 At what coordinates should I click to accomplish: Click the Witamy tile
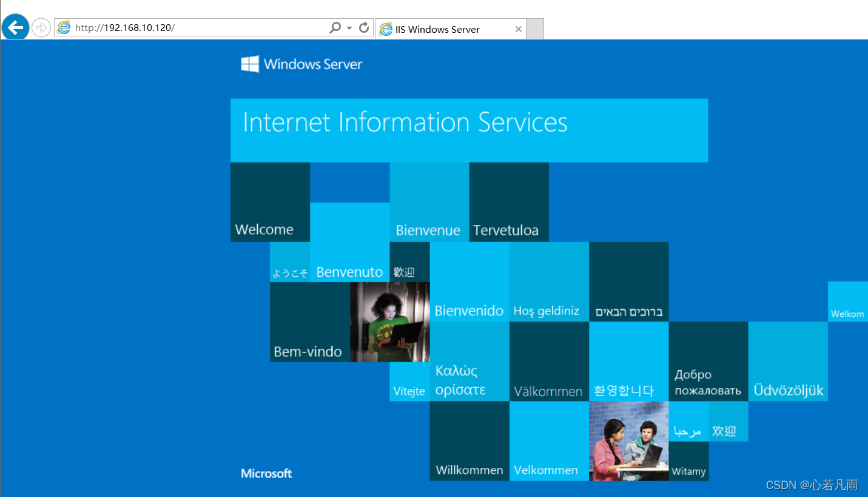pos(688,461)
